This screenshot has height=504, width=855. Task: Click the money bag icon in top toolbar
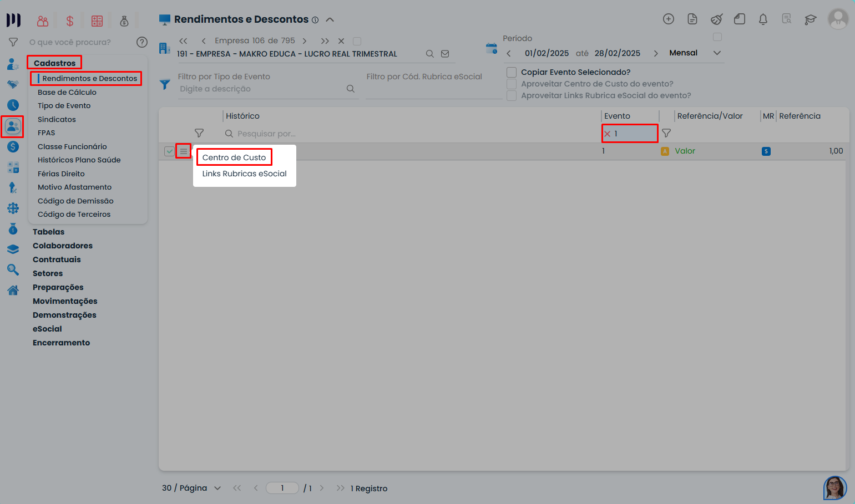tap(124, 20)
